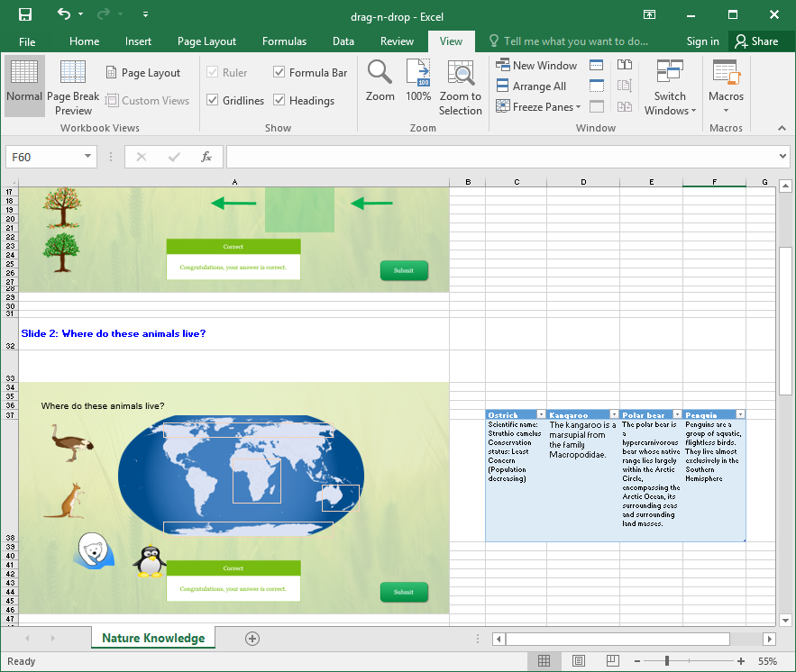Viewport: 796px width, 672px height.
Task: Click the Sign in link
Action: pyautogui.click(x=702, y=41)
